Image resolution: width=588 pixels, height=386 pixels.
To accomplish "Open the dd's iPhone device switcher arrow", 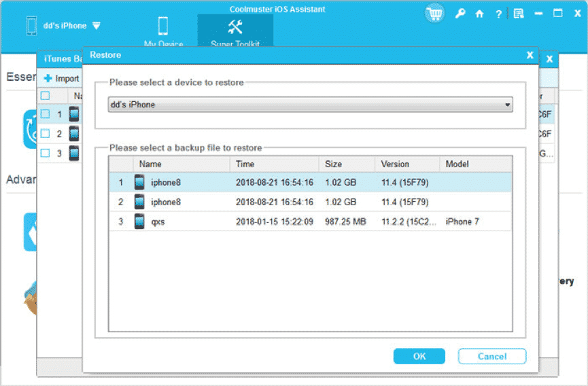I will (97, 26).
